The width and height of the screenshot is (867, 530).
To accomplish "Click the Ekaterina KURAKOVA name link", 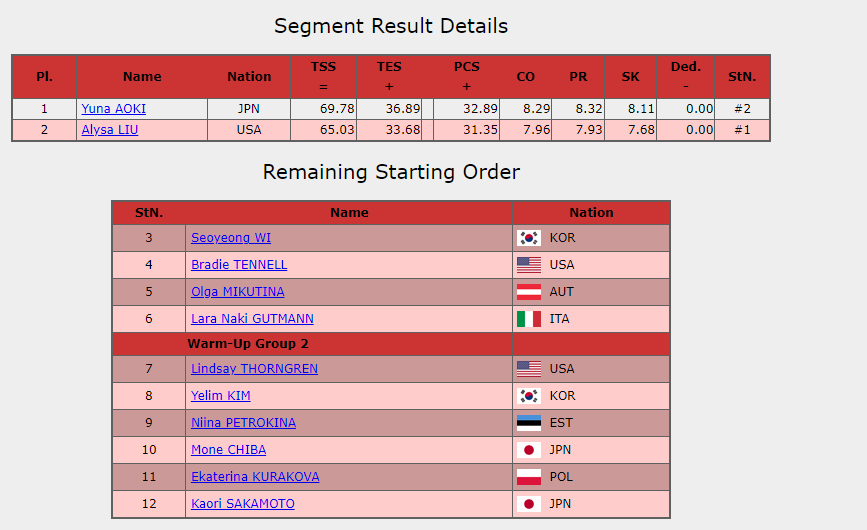I will [x=255, y=477].
